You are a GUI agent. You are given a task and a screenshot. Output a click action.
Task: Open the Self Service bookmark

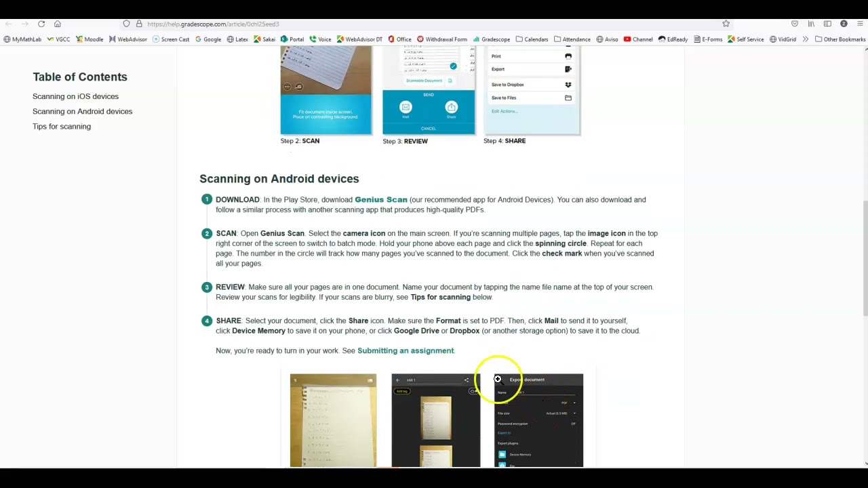coord(746,39)
